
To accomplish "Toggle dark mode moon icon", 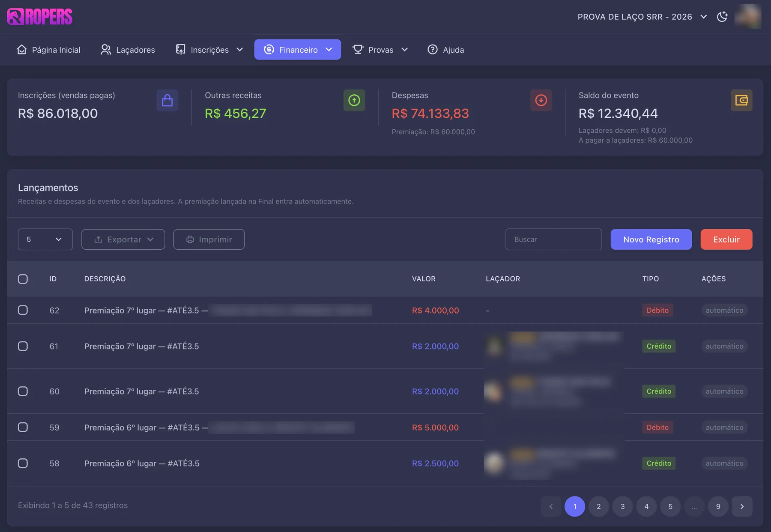I will tap(722, 17).
